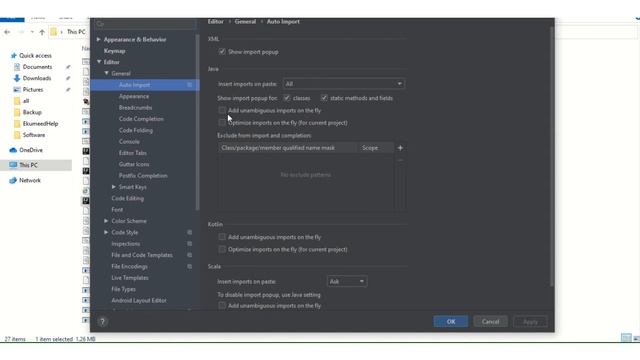Enable Scala Add unambiguous imports on the fly
This screenshot has width=640, height=360.
point(222,305)
